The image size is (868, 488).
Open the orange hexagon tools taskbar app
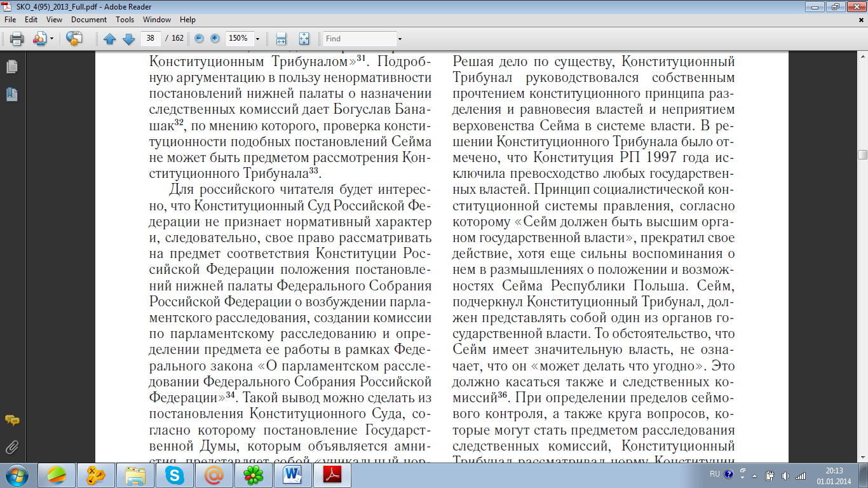[x=95, y=475]
